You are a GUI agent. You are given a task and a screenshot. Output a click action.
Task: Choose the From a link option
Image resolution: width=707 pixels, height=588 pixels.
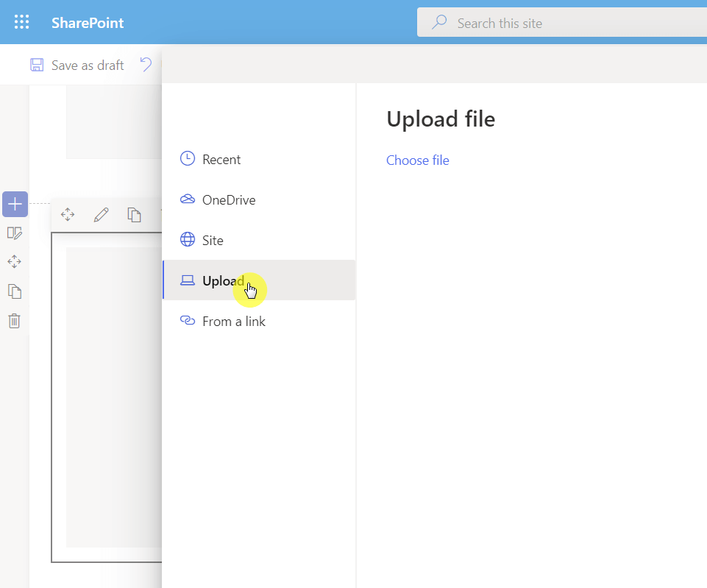[x=259, y=321]
